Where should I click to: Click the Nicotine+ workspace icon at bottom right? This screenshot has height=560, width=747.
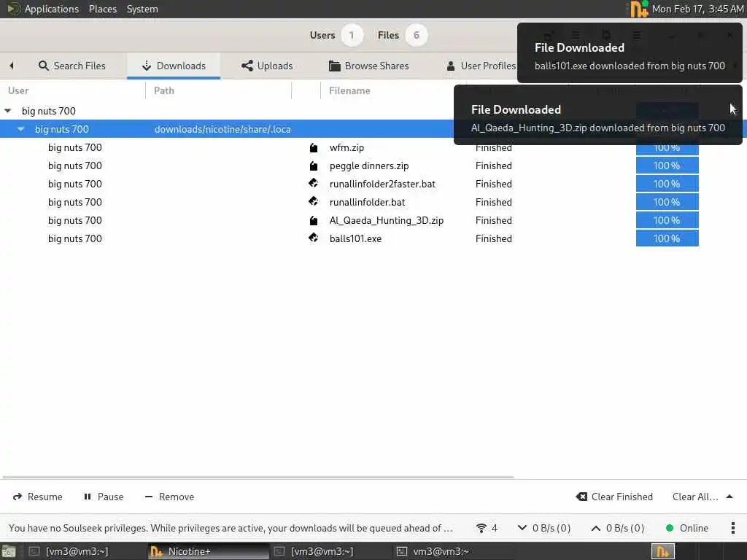(662, 551)
